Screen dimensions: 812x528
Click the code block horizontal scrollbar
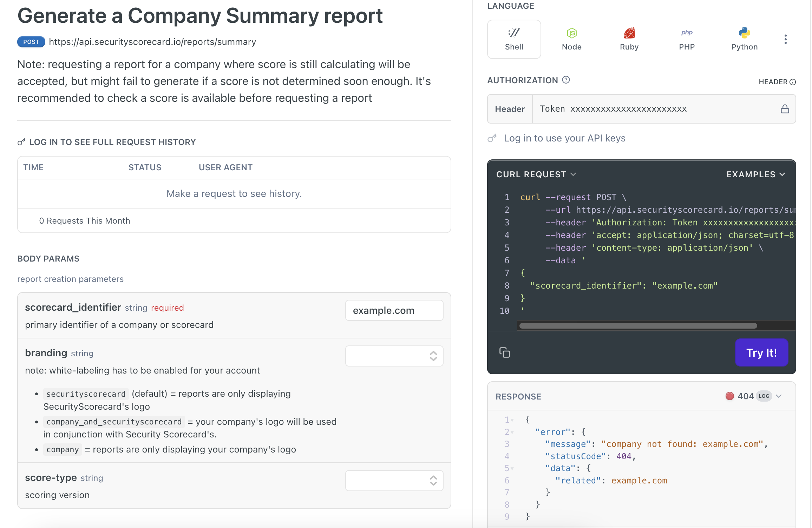coord(638,326)
